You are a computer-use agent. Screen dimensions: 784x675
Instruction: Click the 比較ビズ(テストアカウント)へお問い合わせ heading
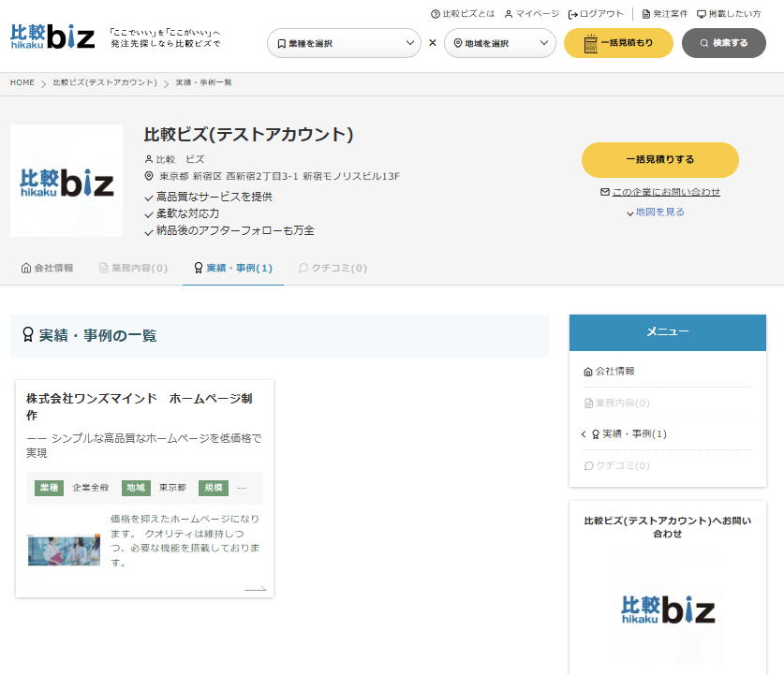668,527
